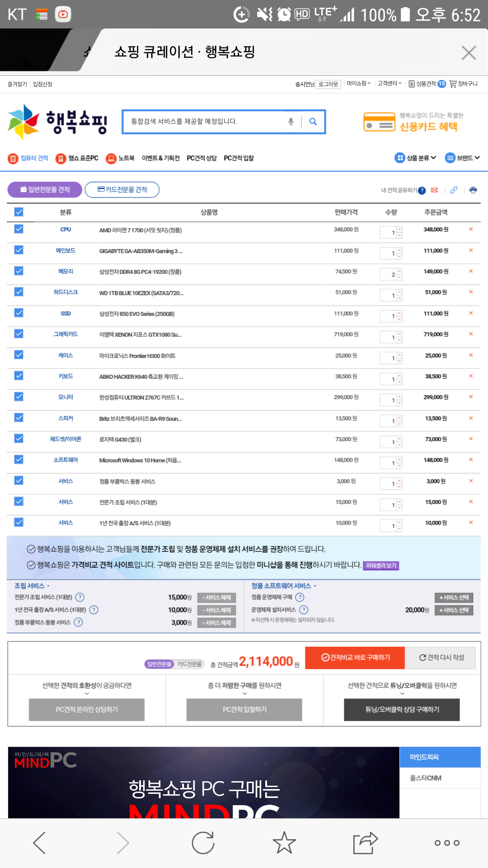Uncheck the 그래픽카드 row checkbox

pyautogui.click(x=19, y=334)
